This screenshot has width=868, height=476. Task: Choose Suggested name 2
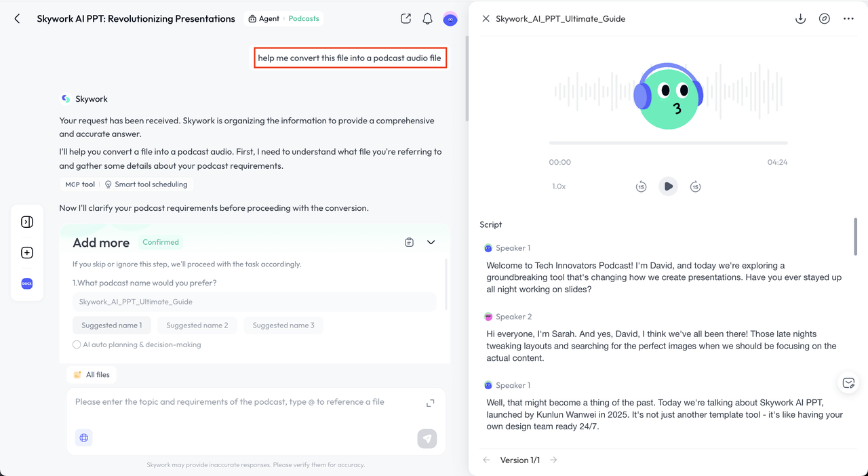pyautogui.click(x=197, y=325)
